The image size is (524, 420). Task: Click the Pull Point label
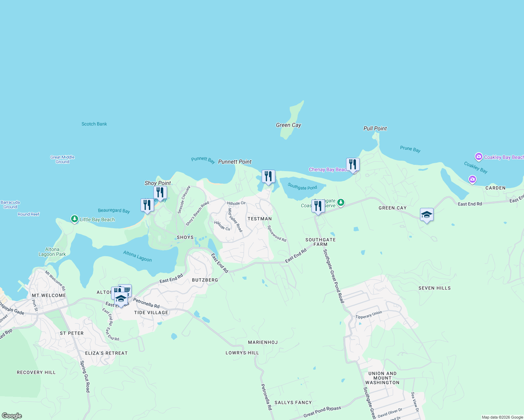[x=375, y=128]
